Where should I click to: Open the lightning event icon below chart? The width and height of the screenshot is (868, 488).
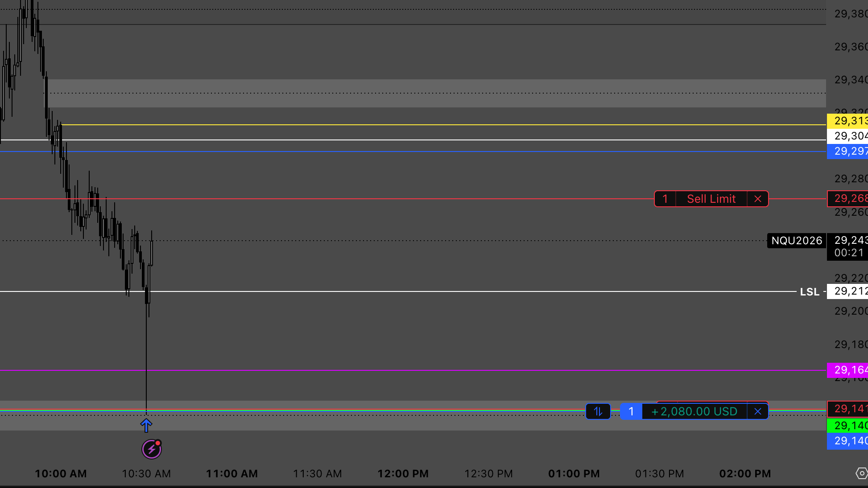(x=152, y=449)
